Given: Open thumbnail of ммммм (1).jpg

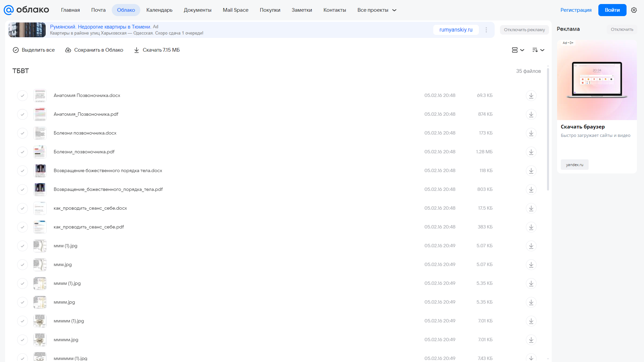Looking at the screenshot, I should pos(40,321).
